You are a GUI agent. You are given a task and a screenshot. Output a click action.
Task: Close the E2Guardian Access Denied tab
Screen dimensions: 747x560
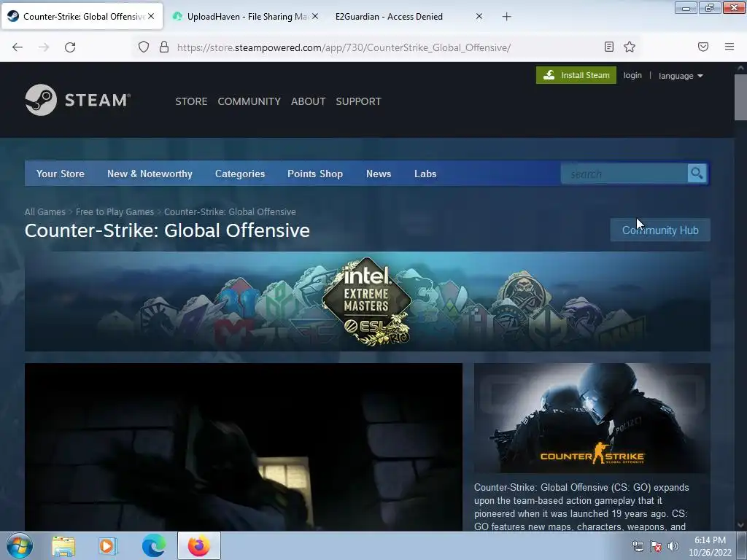(x=479, y=16)
